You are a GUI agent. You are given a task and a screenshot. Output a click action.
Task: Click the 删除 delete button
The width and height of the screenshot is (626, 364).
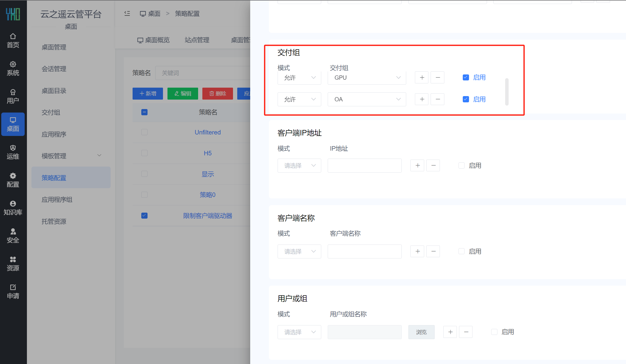pos(218,94)
